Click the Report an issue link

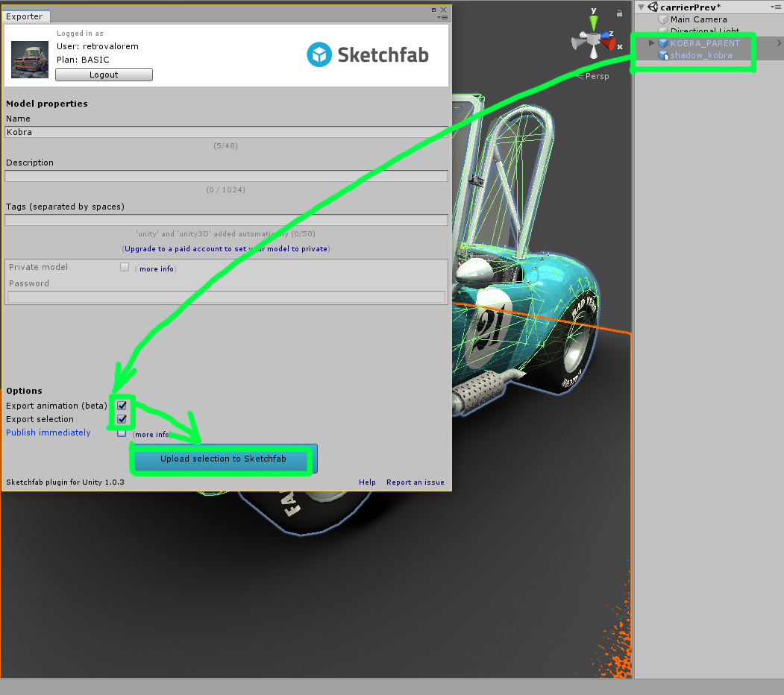click(415, 482)
